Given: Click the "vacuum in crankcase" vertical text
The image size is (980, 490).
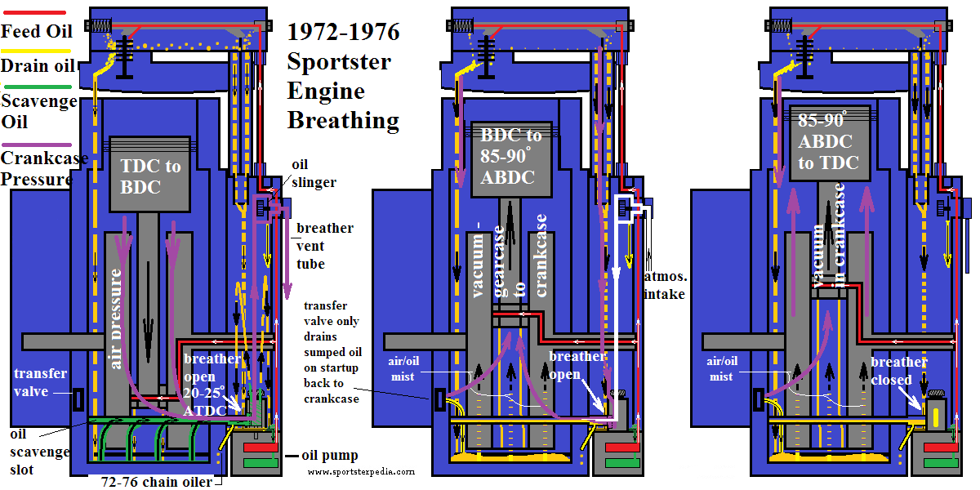Looking at the screenshot, I should pyautogui.click(x=828, y=237).
